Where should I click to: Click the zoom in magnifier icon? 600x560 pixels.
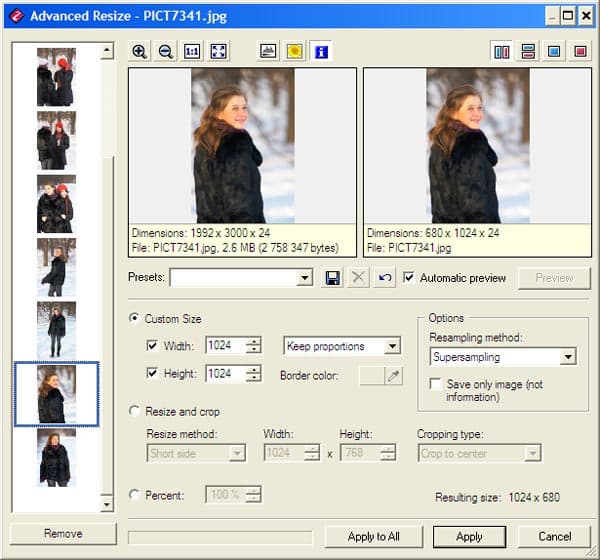pos(140,51)
